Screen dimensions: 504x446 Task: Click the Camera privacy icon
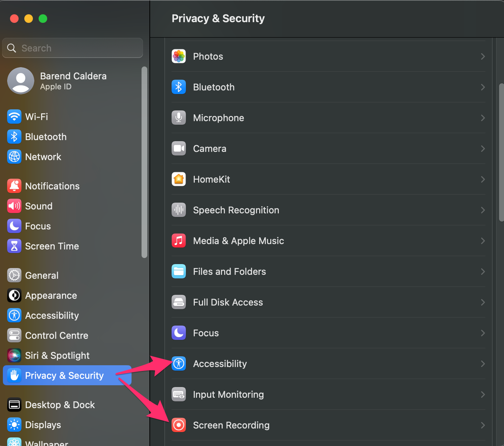179,149
